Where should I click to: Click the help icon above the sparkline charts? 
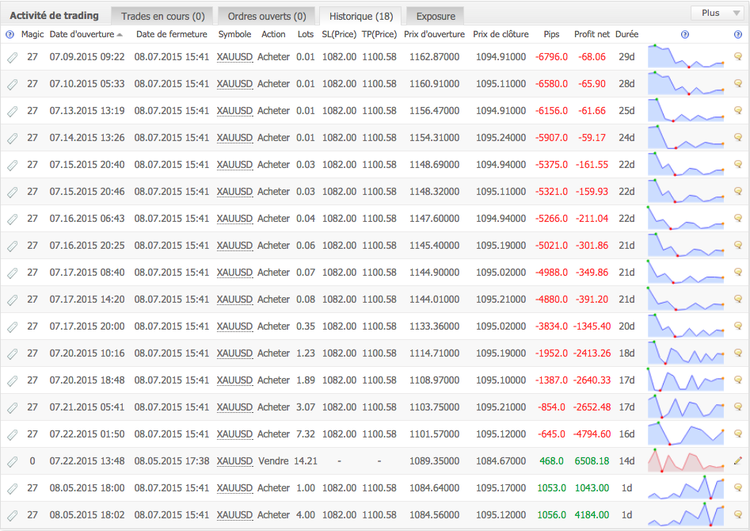coord(685,34)
